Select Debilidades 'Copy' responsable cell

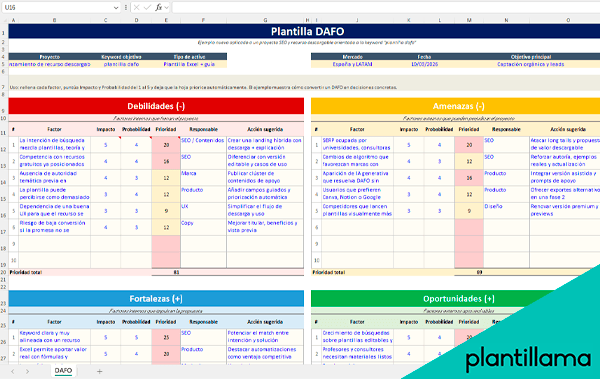[x=203, y=227]
